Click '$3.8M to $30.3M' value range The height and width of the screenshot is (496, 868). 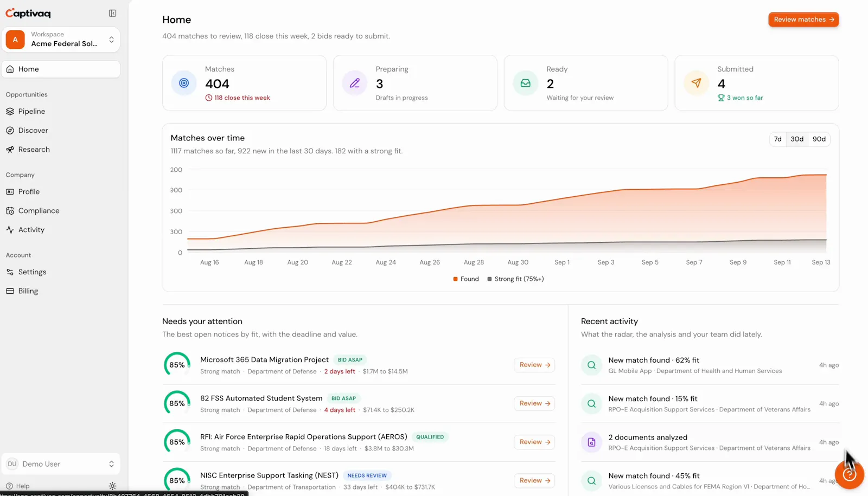389,448
